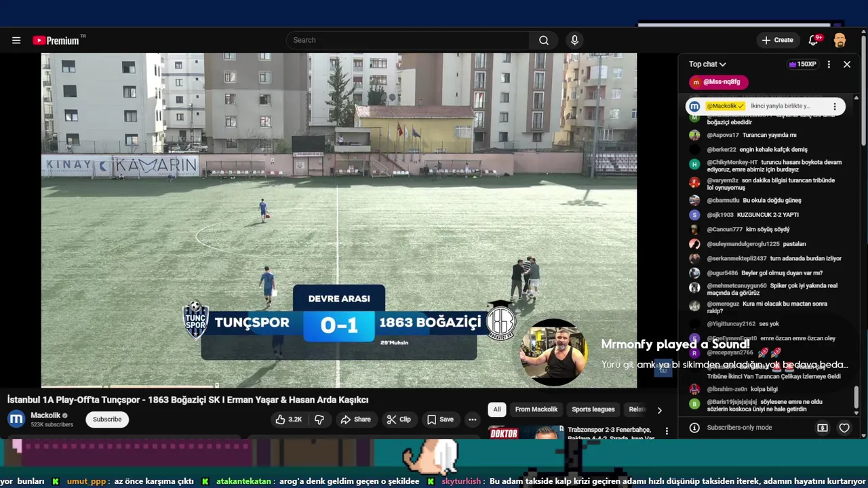Click into the Search input field

point(407,40)
